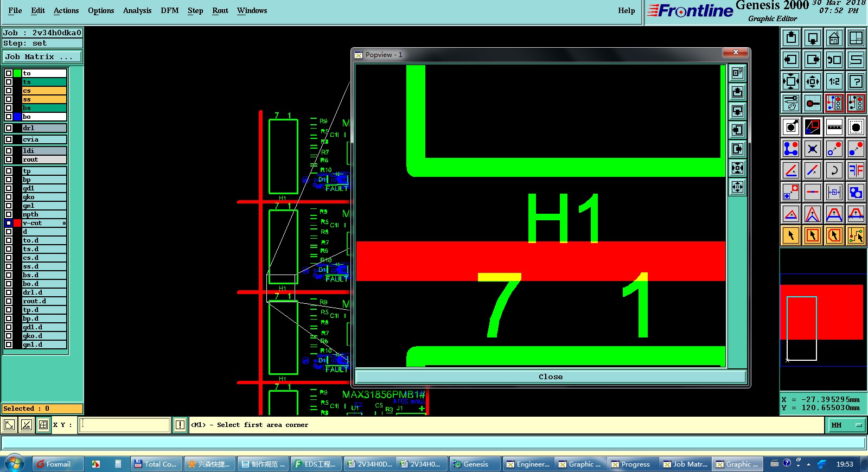Open the File menu
868x472 pixels.
pos(15,10)
